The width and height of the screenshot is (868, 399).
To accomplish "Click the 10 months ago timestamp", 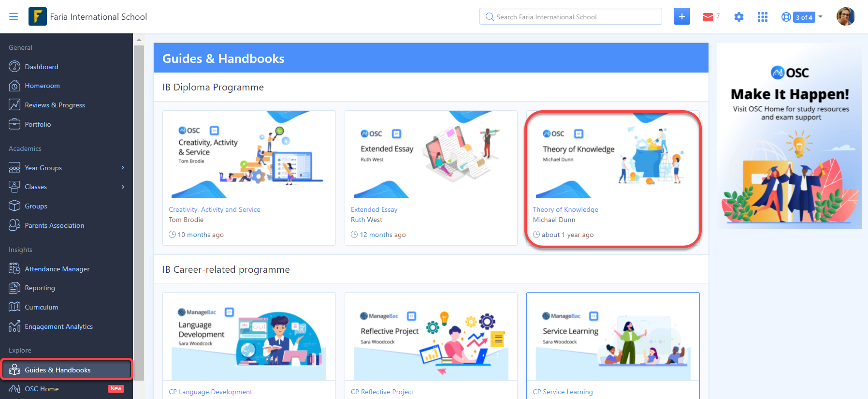I will [201, 235].
